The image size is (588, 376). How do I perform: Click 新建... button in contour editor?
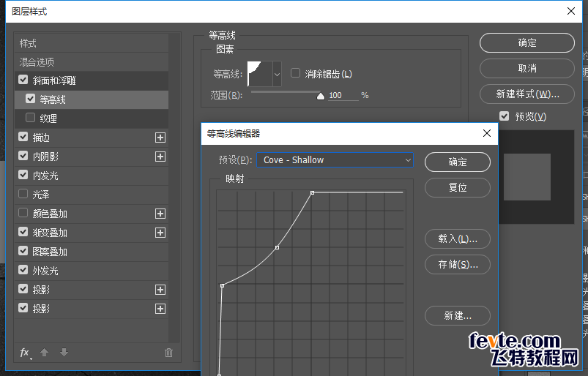coord(458,316)
